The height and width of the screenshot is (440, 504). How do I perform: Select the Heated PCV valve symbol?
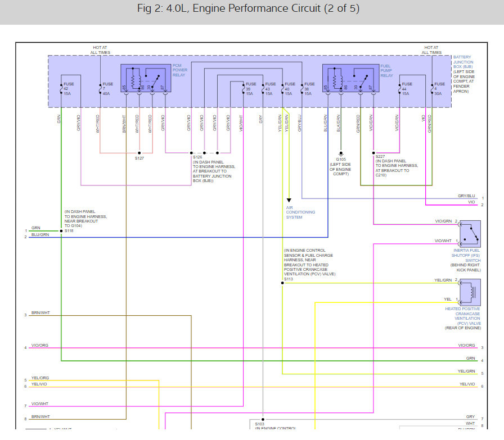pyautogui.click(x=470, y=292)
